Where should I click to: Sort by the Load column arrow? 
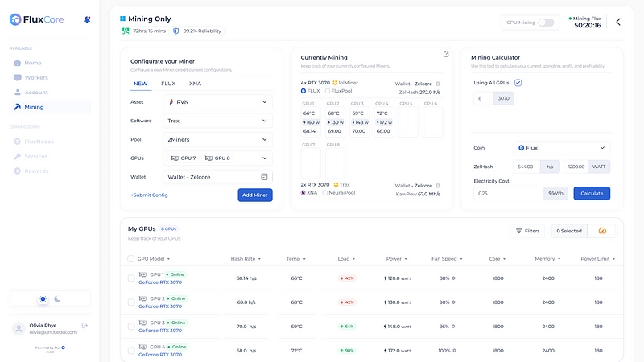tap(353, 259)
